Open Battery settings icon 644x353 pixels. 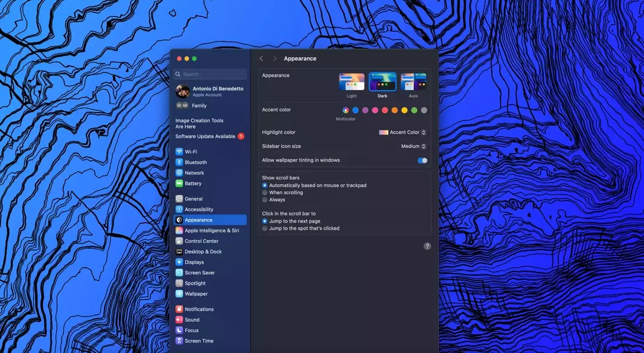[x=179, y=184]
